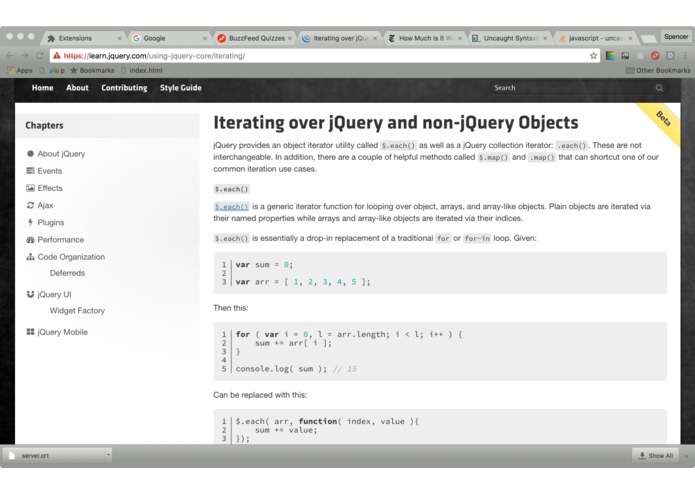Open the Home nav link
Viewport: 695px width, 494px height.
43,88
